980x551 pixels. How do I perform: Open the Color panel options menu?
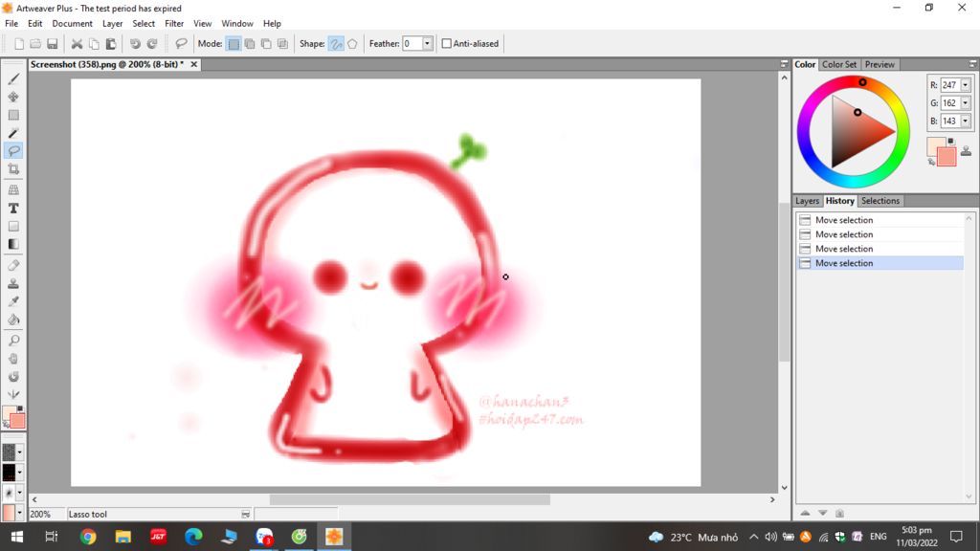point(972,64)
